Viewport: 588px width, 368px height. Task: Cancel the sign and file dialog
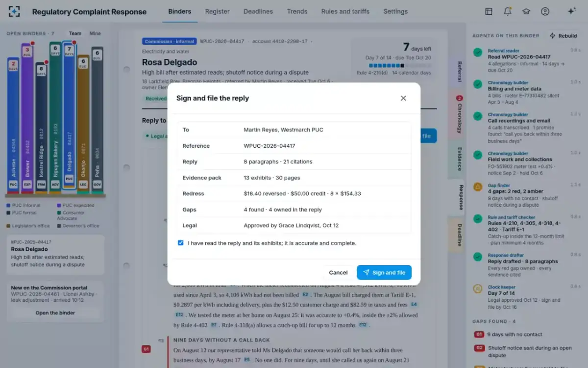338,272
